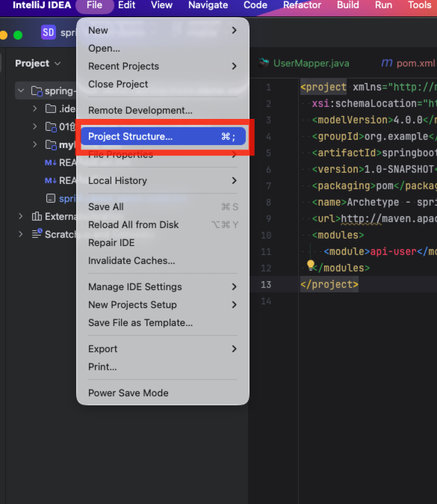Click the yellow minimize window button
The image size is (437, 504).
[x=4, y=35]
